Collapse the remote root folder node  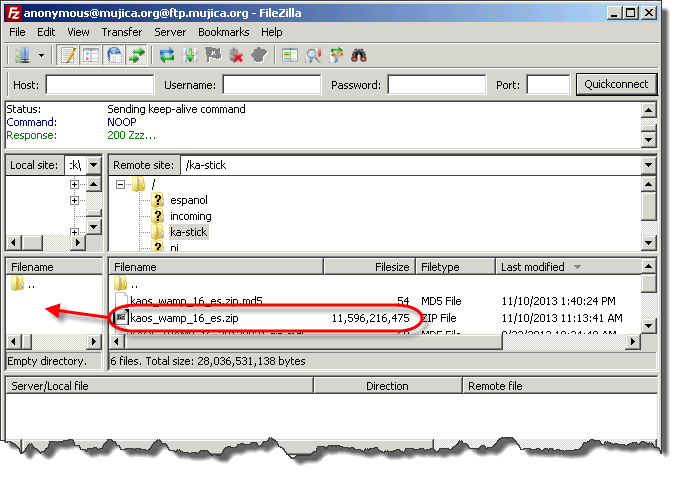tap(120, 185)
